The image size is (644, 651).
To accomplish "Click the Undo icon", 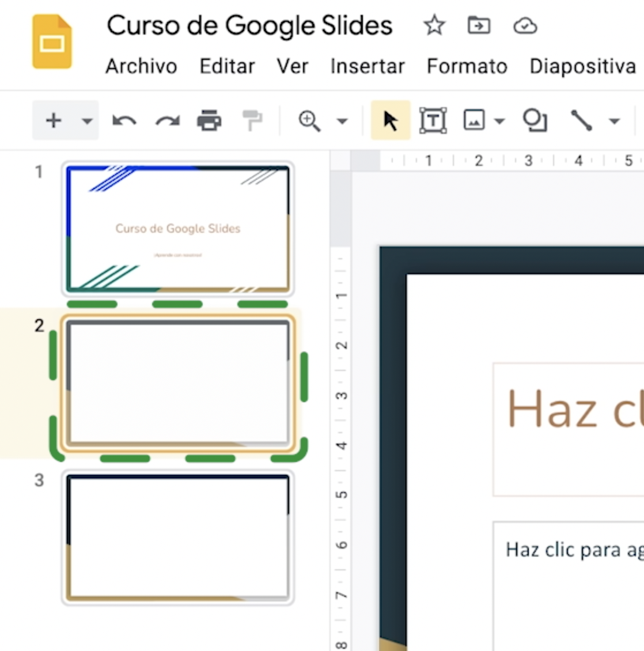I will coord(123,120).
